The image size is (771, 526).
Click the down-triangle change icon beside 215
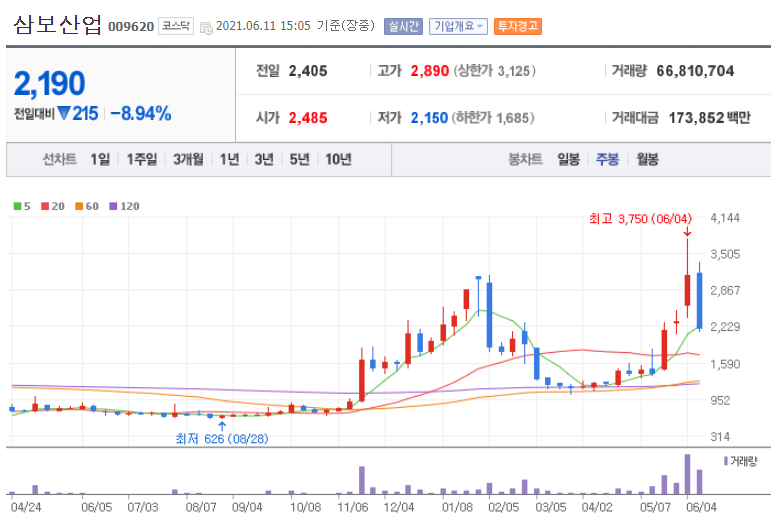coord(64,114)
